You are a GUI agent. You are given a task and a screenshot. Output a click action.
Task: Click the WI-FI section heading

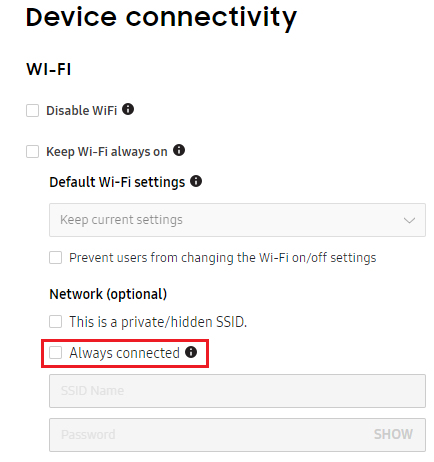click(49, 69)
